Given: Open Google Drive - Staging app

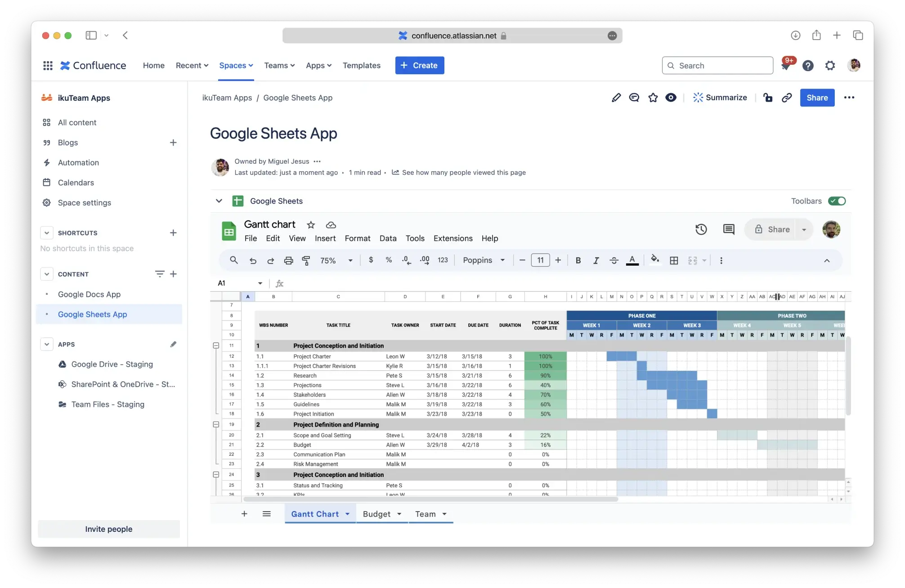Looking at the screenshot, I should click(x=112, y=364).
